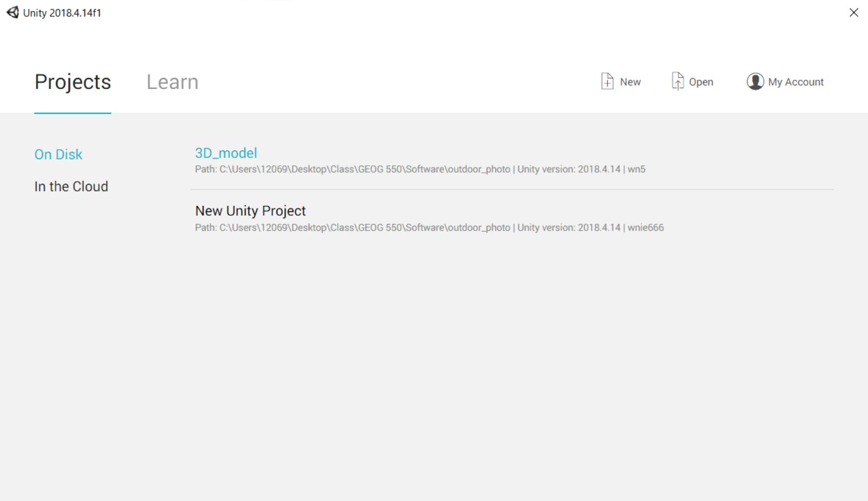Viewport: 868px width, 501px height.
Task: Click the Unity 2018.4.14f1 title text
Action: 62,13
